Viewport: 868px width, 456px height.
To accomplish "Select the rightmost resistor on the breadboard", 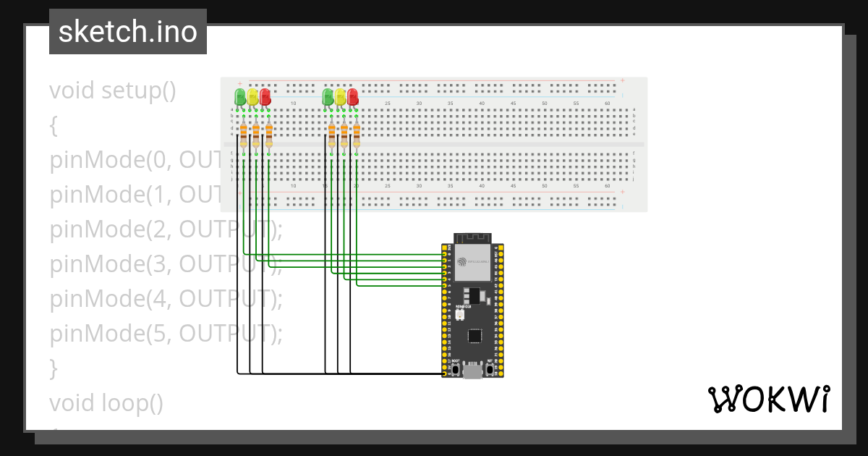I will 357,135.
